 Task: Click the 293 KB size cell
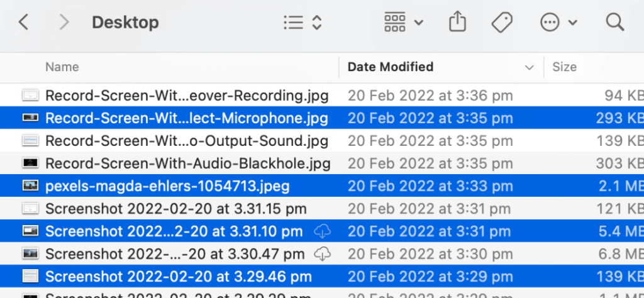619,118
